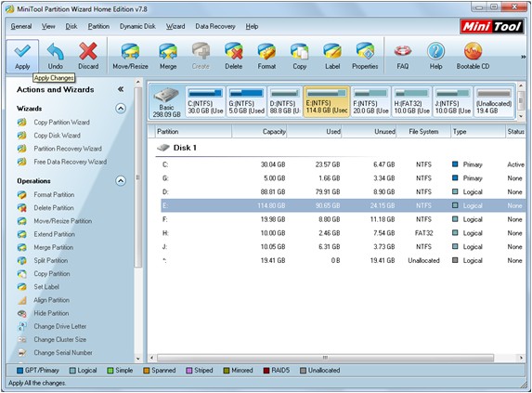Choose Align Partition operation
This screenshot has height=393, width=532.
pyautogui.click(x=51, y=300)
